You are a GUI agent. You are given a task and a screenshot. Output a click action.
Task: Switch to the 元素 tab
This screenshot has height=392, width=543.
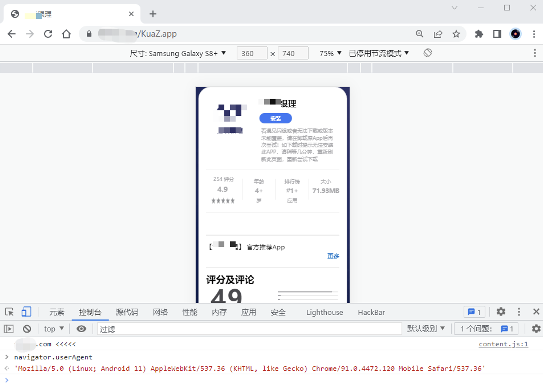click(57, 312)
